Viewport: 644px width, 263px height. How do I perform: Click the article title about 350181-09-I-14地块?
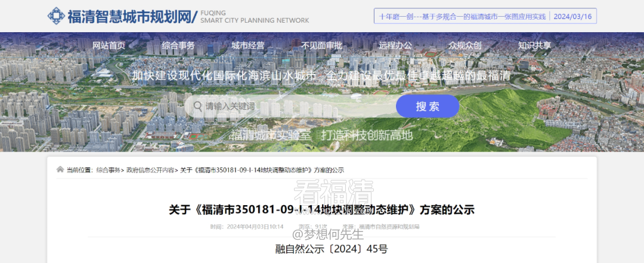(x=321, y=209)
